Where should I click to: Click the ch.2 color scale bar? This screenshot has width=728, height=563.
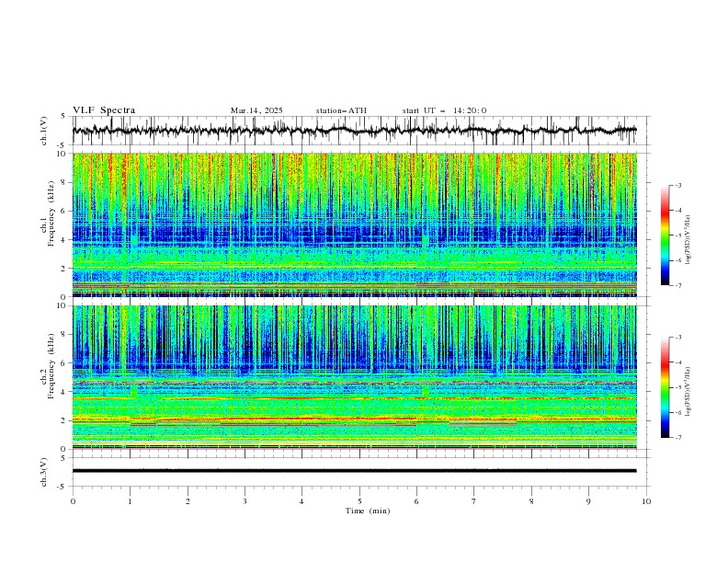665,387
